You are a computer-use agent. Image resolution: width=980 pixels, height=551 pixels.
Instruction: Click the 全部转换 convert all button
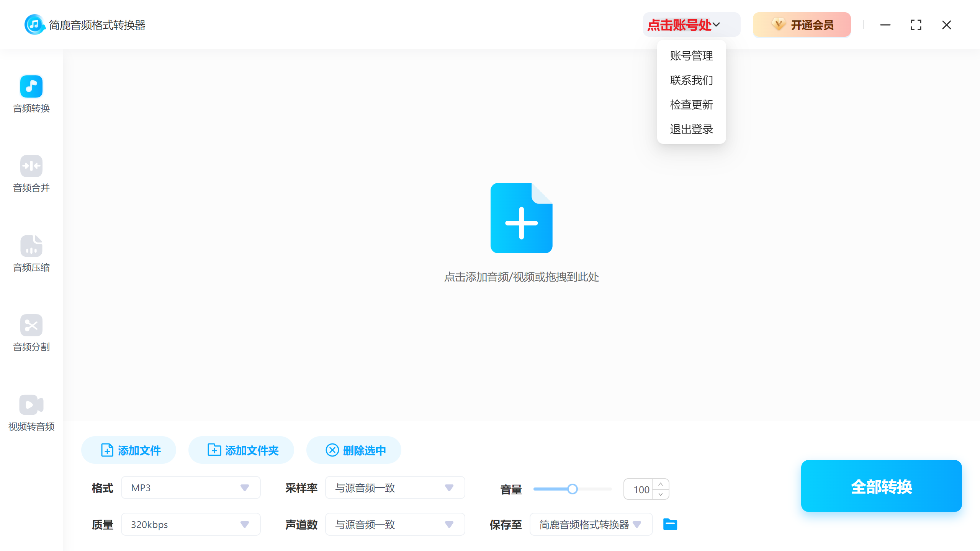[x=881, y=486]
